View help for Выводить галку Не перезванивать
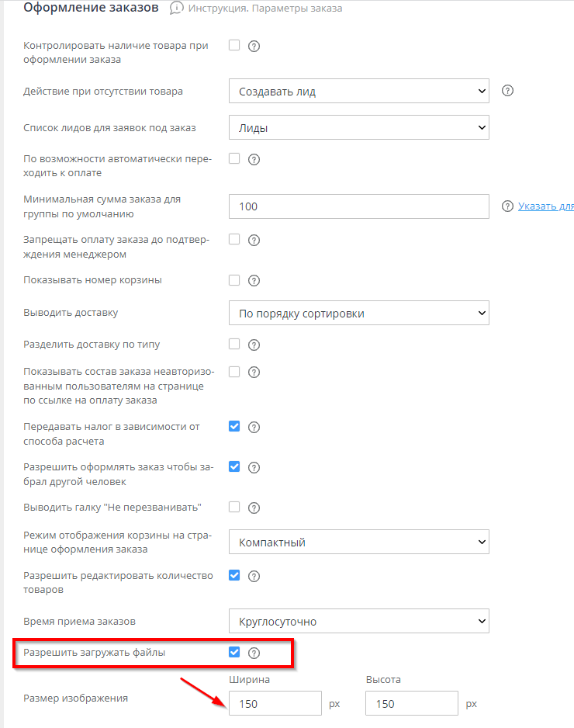Image resolution: width=574 pixels, height=728 pixels. pos(254,508)
